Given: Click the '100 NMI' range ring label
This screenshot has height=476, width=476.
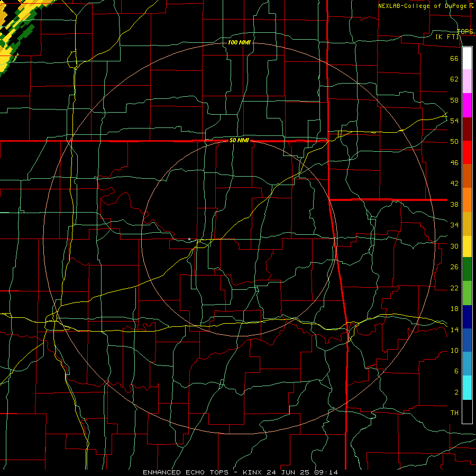Looking at the screenshot, I should (239, 42).
